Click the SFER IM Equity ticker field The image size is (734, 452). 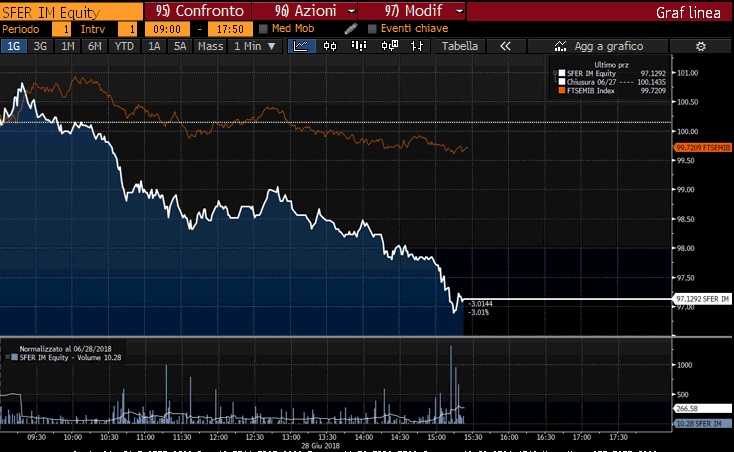click(72, 11)
